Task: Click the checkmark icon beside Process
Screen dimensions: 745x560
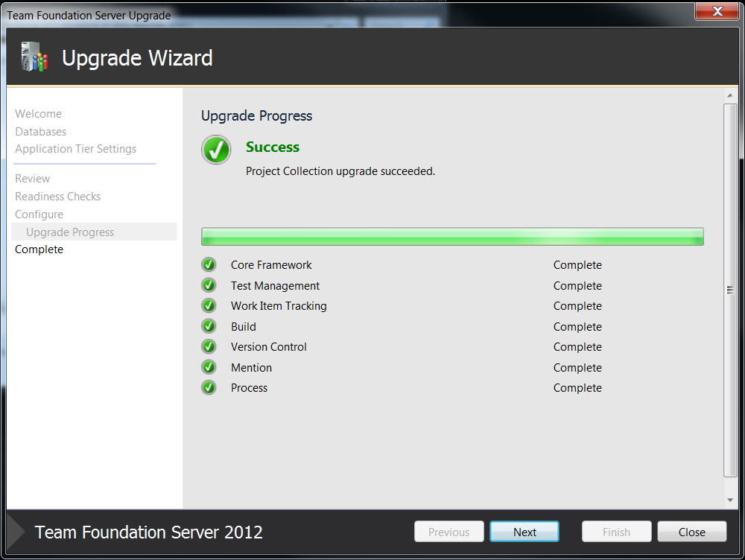Action: pos(209,387)
